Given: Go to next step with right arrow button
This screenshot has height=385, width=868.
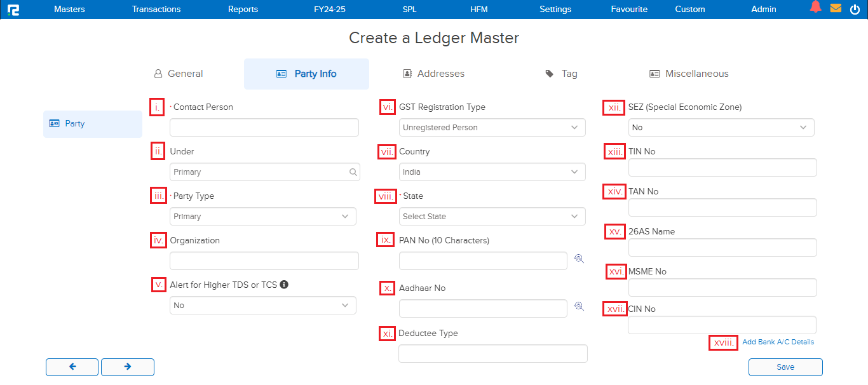Looking at the screenshot, I should click(128, 367).
